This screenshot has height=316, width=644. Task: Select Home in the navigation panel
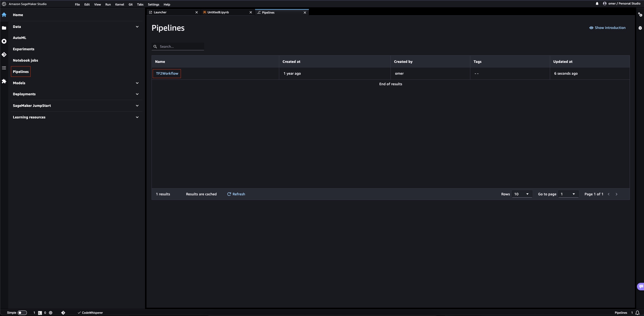click(18, 15)
